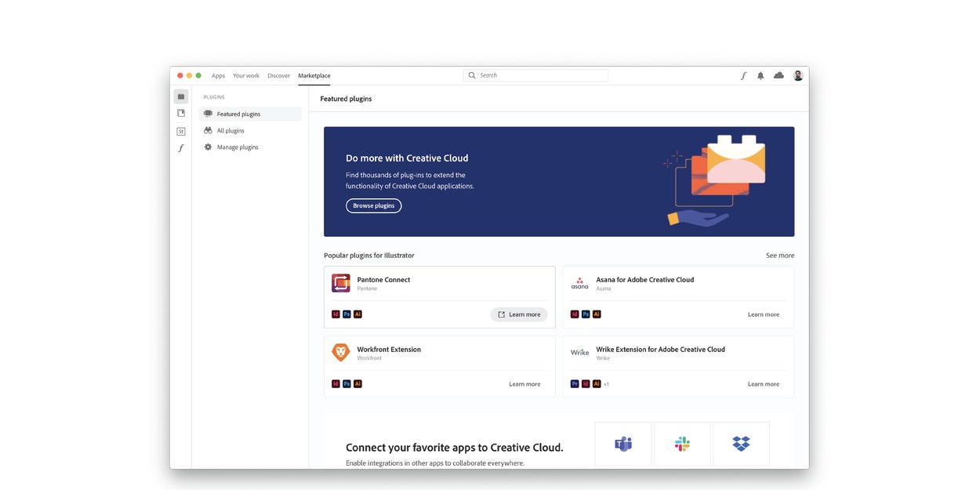The width and height of the screenshot is (980, 490).
Task: Open the Workfront Extension title
Action: (x=389, y=350)
